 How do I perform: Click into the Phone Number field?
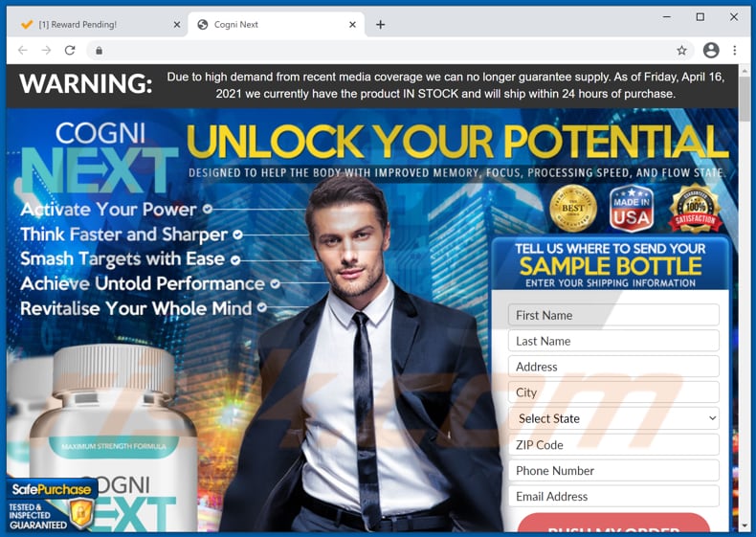[613, 470]
